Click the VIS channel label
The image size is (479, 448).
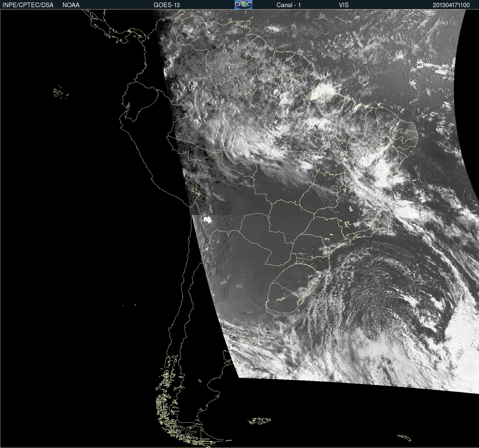[344, 5]
